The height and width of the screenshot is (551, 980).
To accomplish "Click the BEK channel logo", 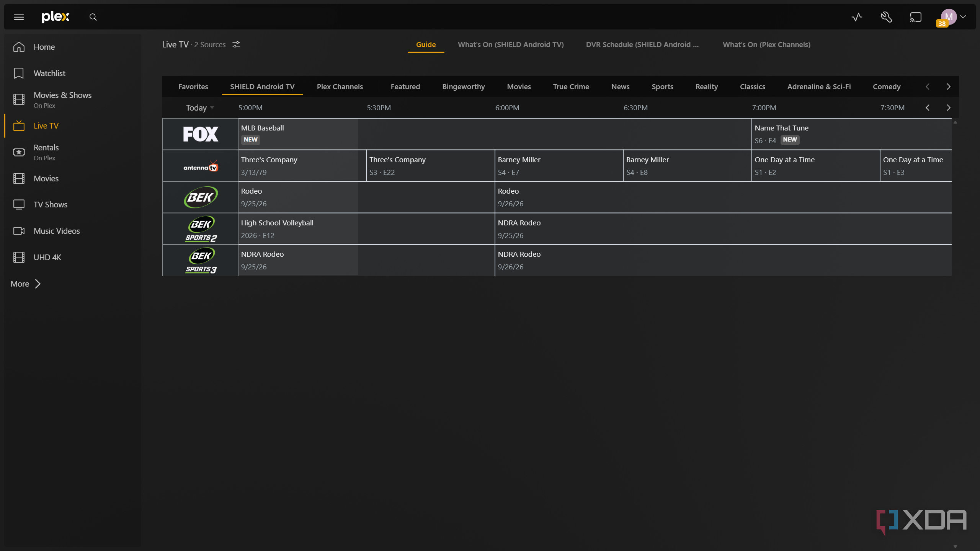I will [x=201, y=197].
